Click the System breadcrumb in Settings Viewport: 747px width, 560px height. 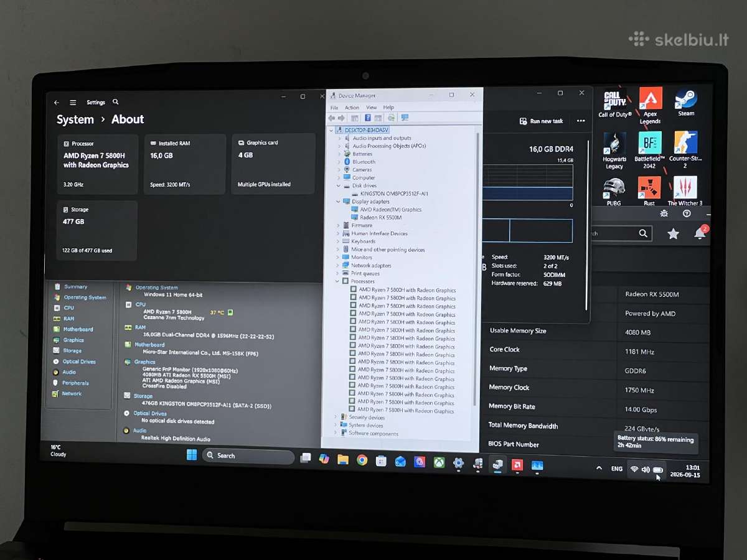[75, 119]
